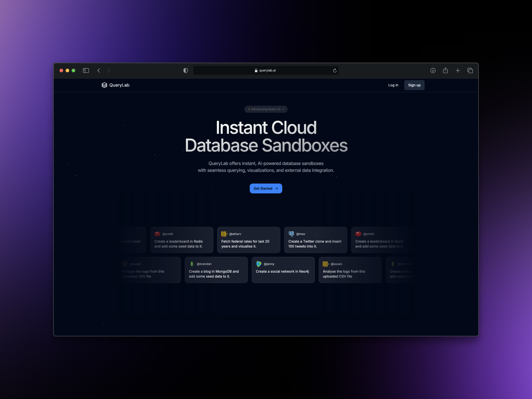Click the @atharv username text

pyautogui.click(x=235, y=234)
